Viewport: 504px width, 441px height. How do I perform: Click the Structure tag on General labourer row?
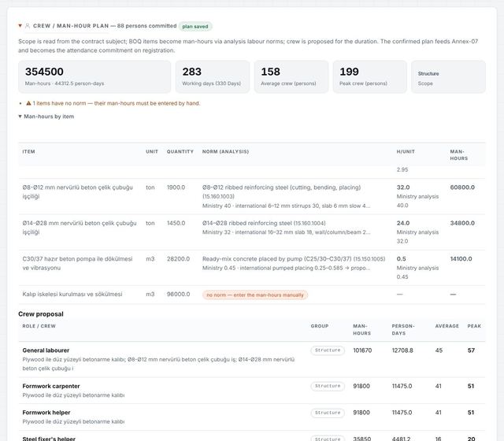coord(328,350)
